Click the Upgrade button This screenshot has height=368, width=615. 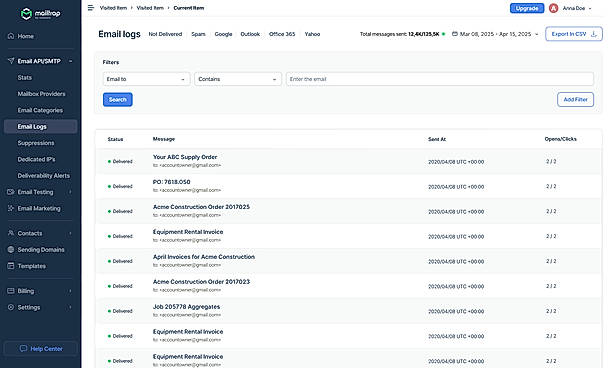[x=527, y=8]
